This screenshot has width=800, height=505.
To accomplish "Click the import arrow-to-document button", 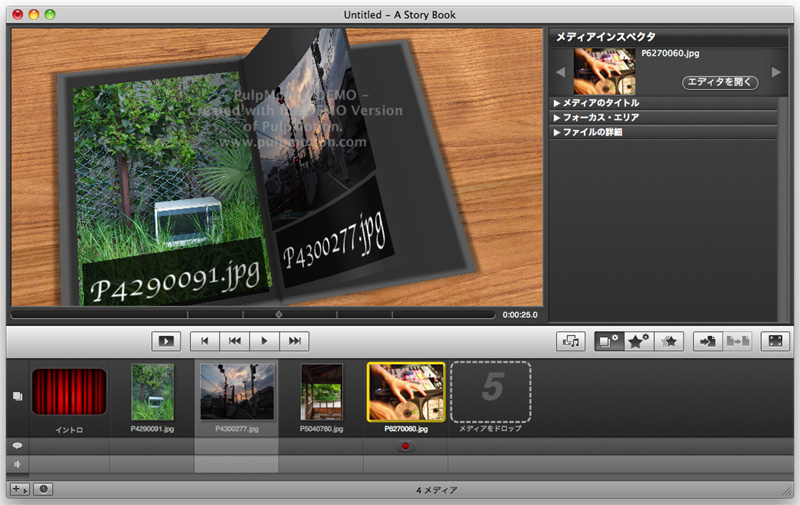I will (x=708, y=341).
